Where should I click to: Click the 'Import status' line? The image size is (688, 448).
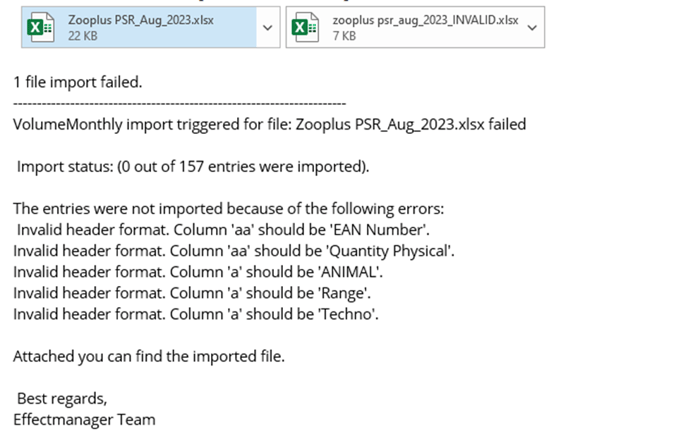193,167
